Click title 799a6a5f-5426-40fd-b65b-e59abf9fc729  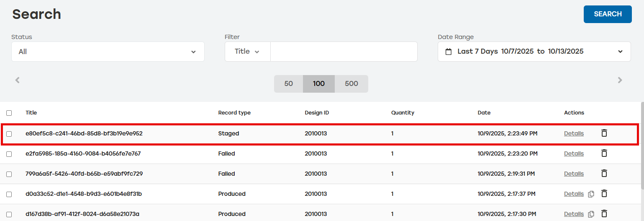point(84,174)
